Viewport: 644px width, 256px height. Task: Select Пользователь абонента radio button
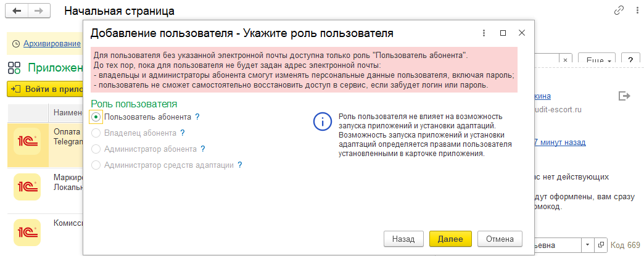pos(96,117)
